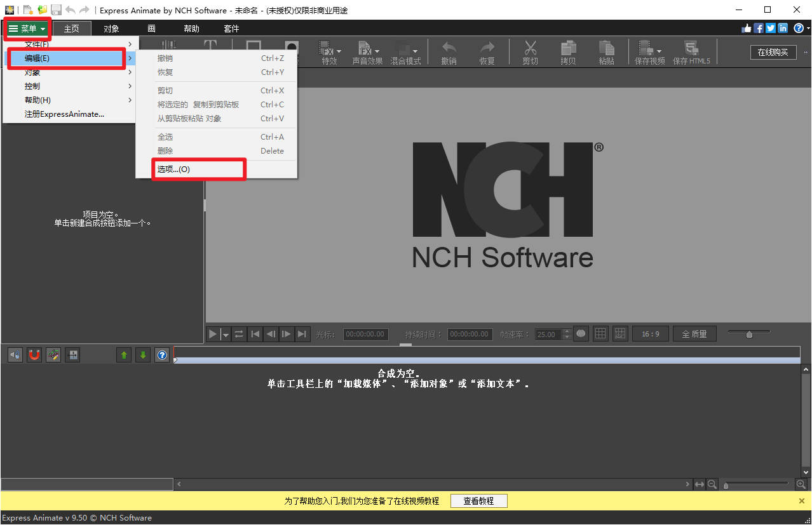812x525 pixels.
Task: Click the motion path editing icon
Action: point(53,355)
